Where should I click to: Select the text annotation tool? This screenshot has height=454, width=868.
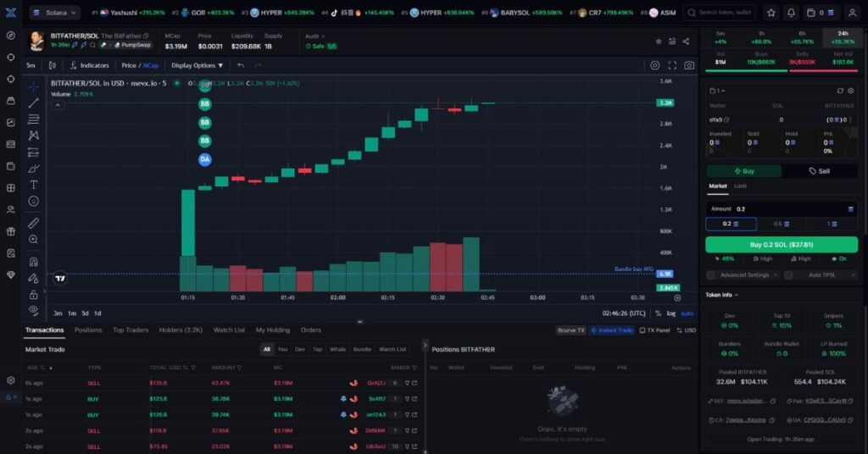tap(33, 185)
